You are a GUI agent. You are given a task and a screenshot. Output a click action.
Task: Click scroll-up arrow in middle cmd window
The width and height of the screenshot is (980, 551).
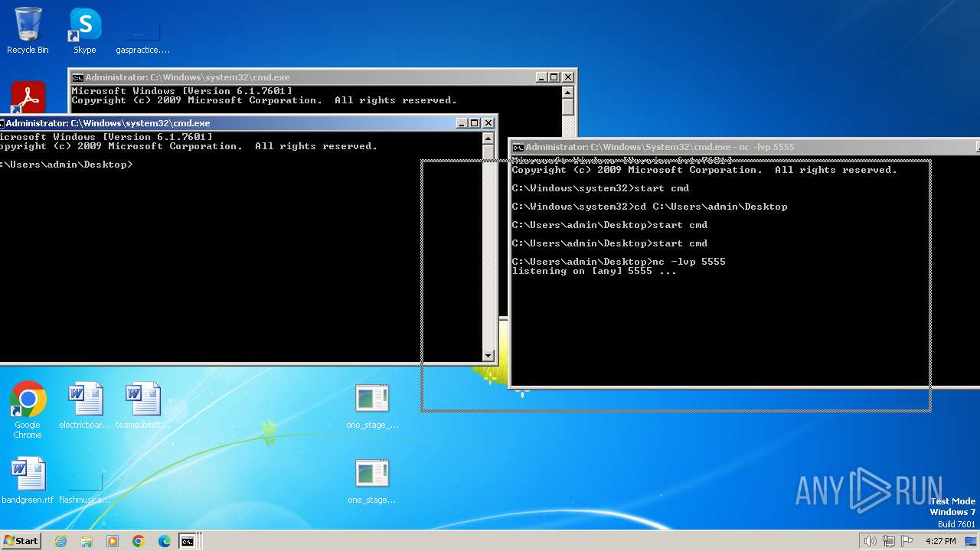pos(488,139)
